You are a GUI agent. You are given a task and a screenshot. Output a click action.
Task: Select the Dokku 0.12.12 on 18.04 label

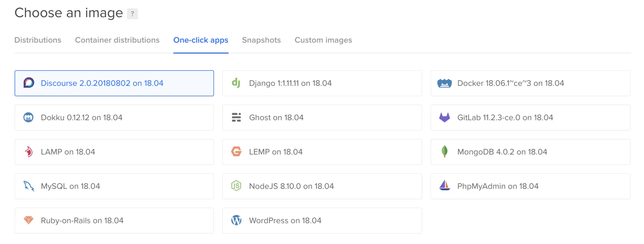coord(82,117)
